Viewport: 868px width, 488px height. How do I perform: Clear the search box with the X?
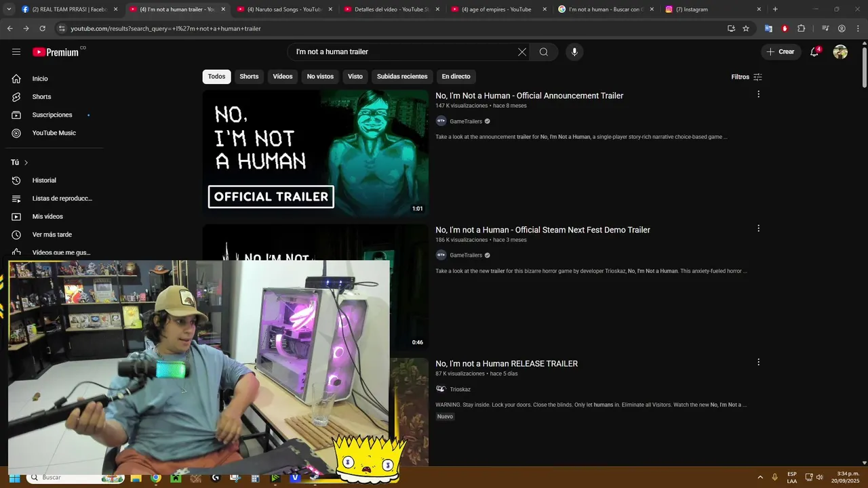[x=522, y=52]
